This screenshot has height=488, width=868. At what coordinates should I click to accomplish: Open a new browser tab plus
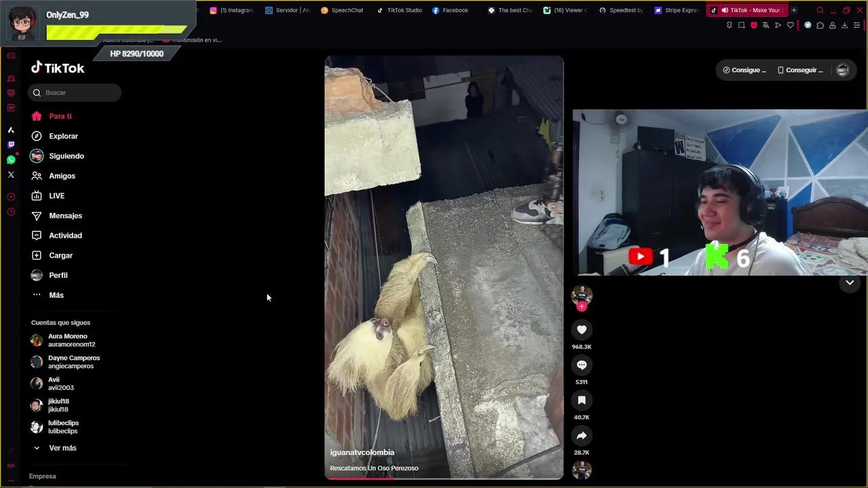pos(794,10)
